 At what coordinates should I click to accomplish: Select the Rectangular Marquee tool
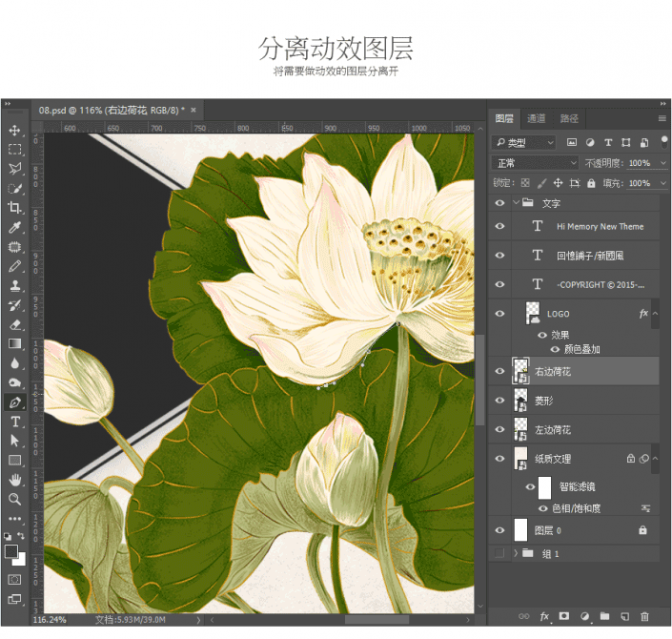14,149
